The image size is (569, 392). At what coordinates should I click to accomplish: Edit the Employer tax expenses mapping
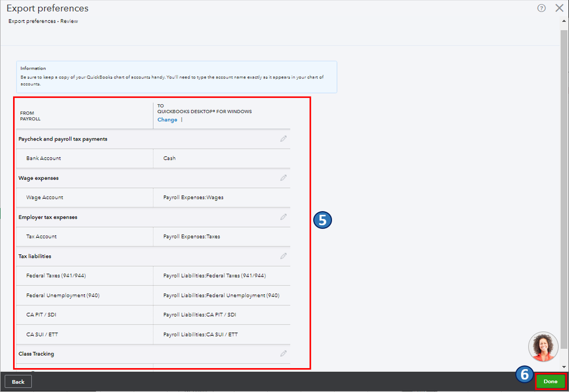(x=283, y=217)
